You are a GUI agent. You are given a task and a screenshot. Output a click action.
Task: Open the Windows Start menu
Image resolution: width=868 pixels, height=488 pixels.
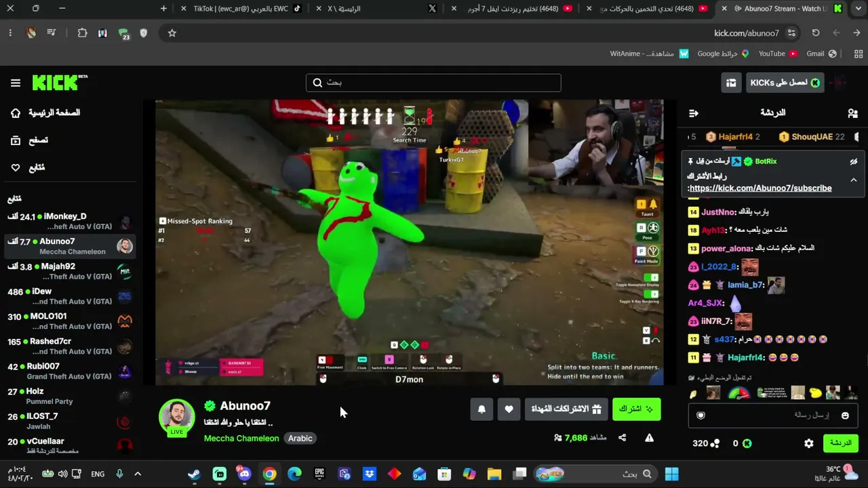point(671,474)
